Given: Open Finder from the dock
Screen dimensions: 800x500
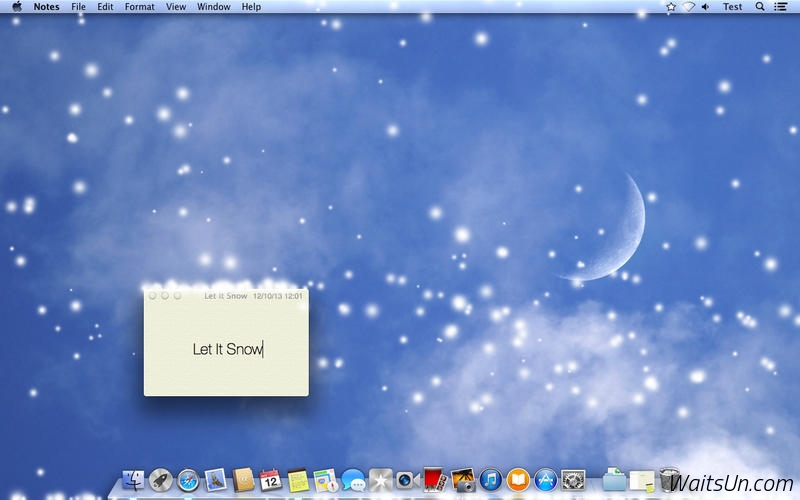Looking at the screenshot, I should (x=133, y=481).
